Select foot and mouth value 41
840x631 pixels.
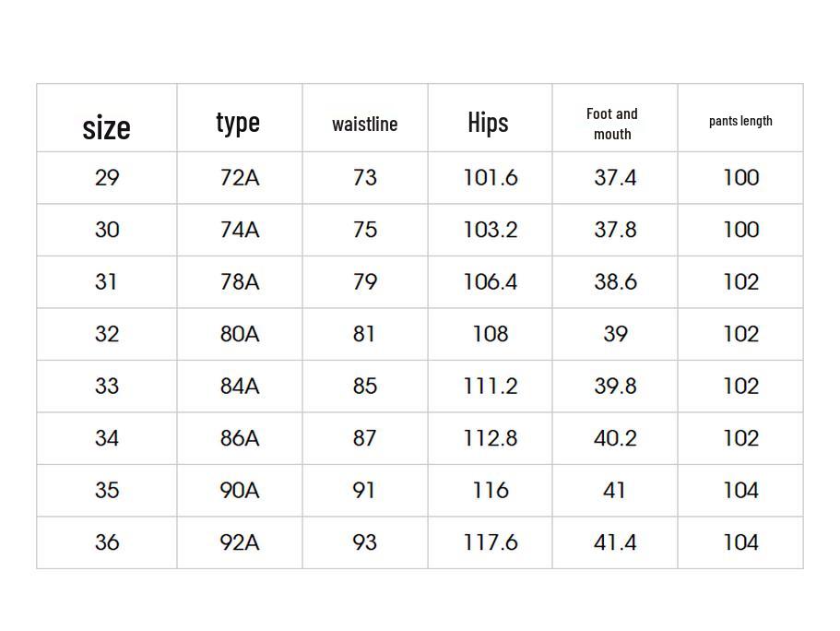coord(615,490)
